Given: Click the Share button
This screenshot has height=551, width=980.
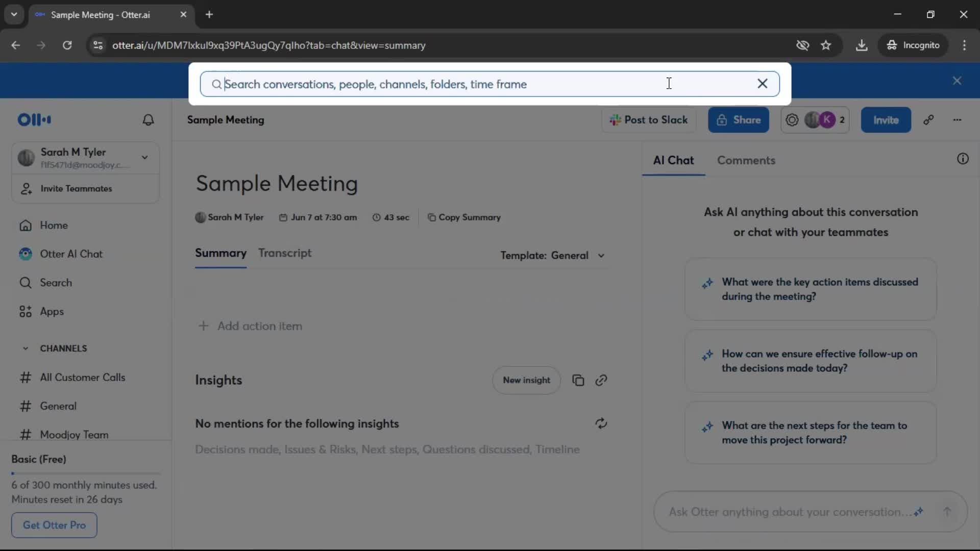Looking at the screenshot, I should [738, 120].
